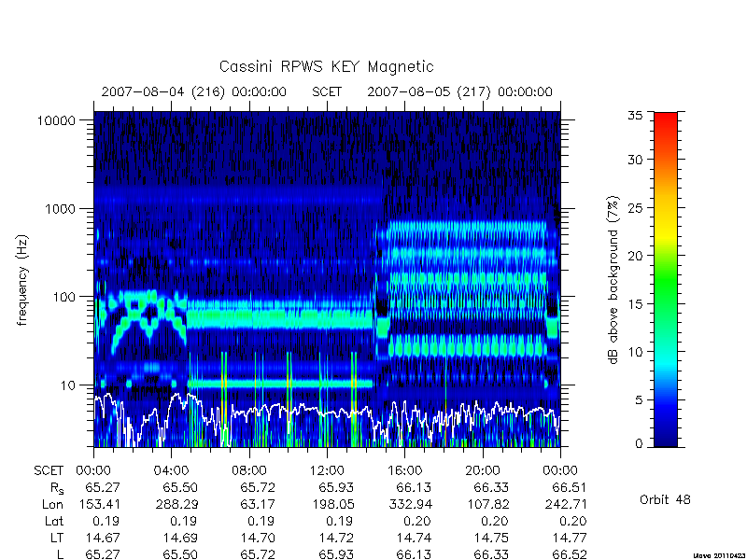Click the Rs value '66.51'

coord(570,487)
